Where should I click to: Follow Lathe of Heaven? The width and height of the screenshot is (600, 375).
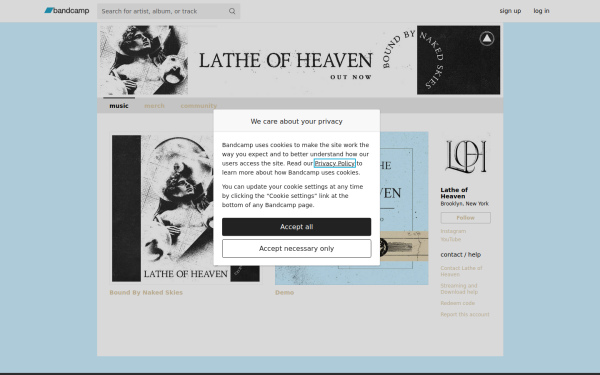tap(466, 218)
